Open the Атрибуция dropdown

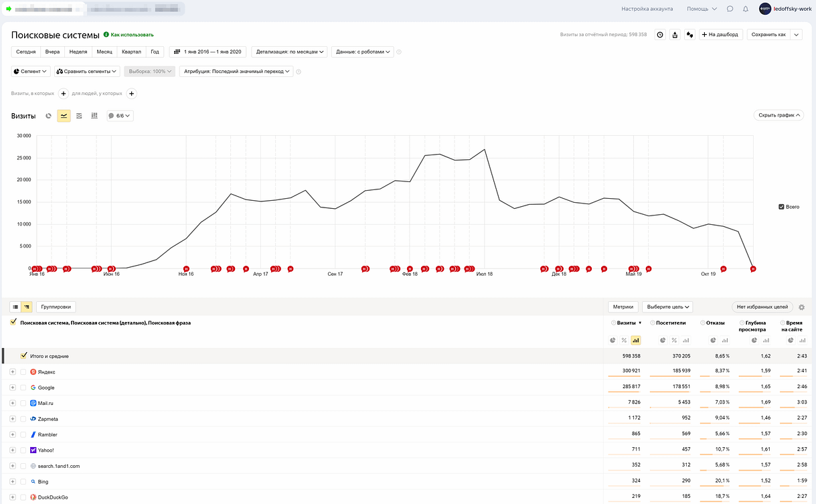(x=236, y=71)
